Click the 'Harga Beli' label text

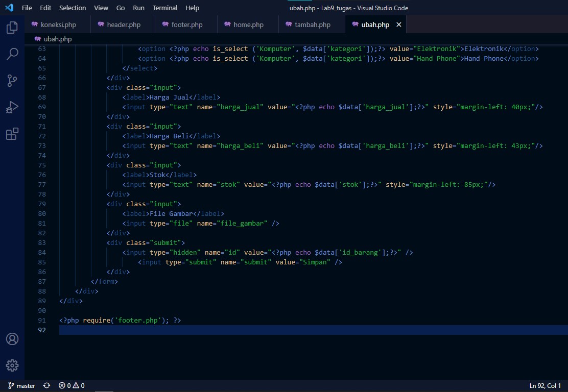169,136
